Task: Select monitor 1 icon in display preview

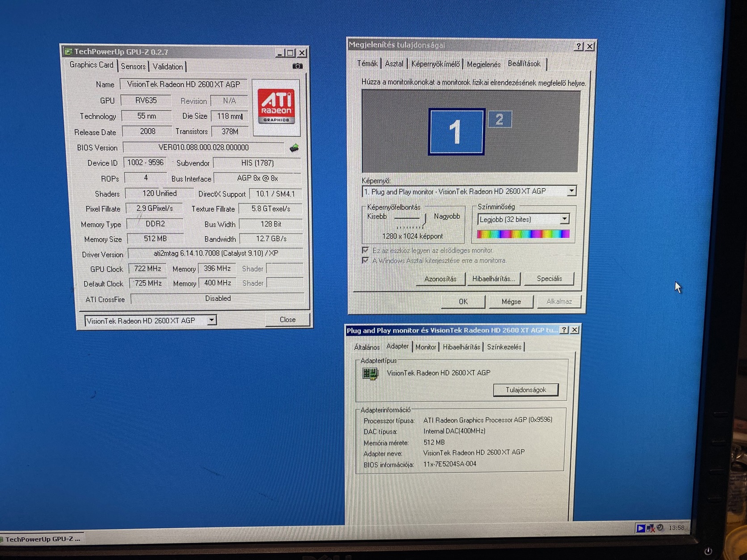Action: pyautogui.click(x=456, y=132)
